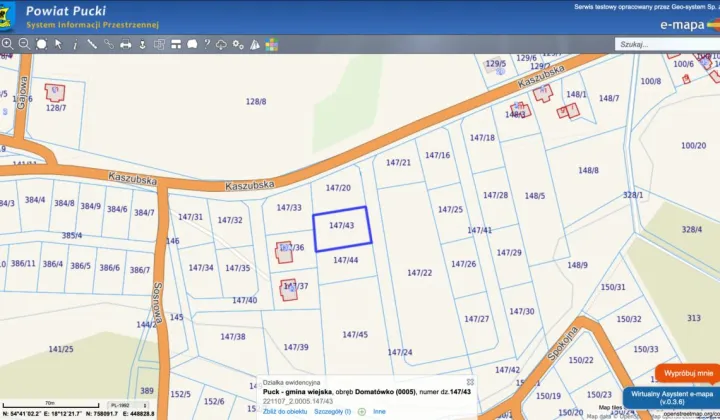This screenshot has height=420, width=720.
Task: Click the Spokojna street label
Action: pos(563,343)
